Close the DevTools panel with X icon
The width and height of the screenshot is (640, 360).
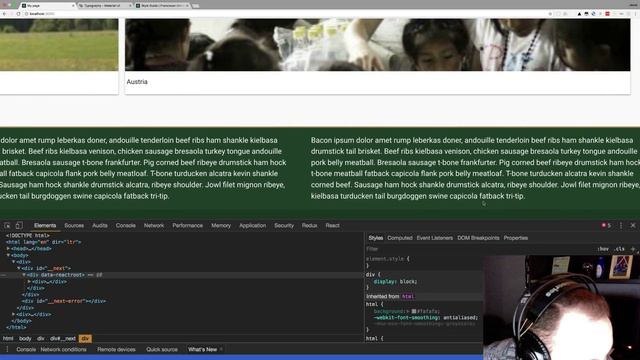[633, 225]
